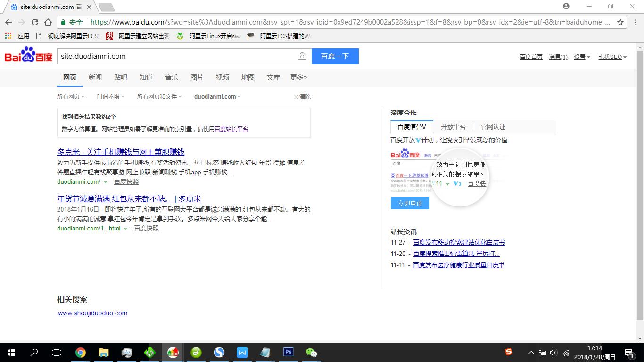Viewport: 644px width, 362px height.
Task: Open Photoshop from the taskbar
Action: [288, 352]
